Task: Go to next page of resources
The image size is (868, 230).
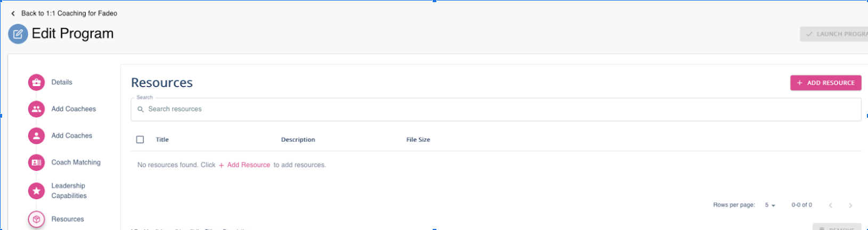Action: (x=850, y=205)
